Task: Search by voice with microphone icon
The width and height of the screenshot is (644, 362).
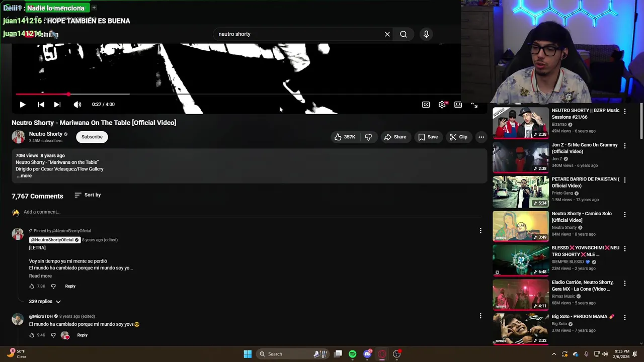Action: pos(426,34)
